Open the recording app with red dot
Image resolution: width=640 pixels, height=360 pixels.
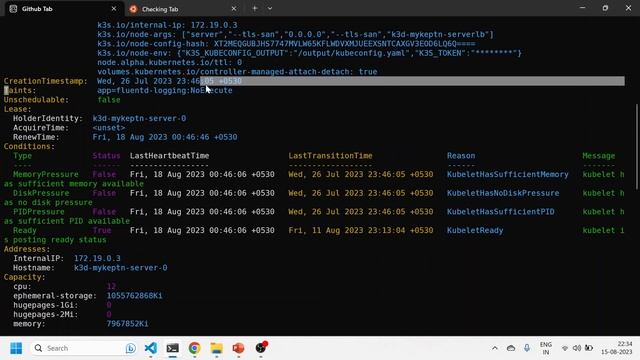pyautogui.click(x=261, y=348)
